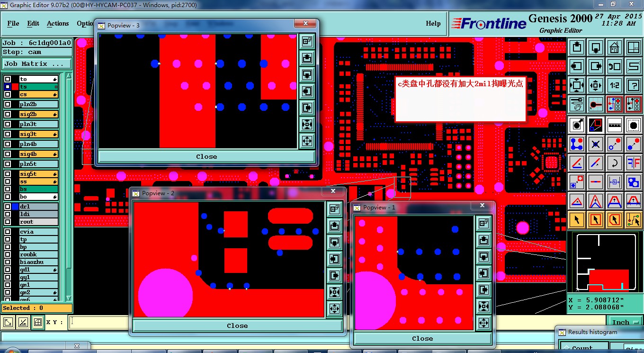Open the Edit menu
The image size is (644, 353).
click(33, 23)
